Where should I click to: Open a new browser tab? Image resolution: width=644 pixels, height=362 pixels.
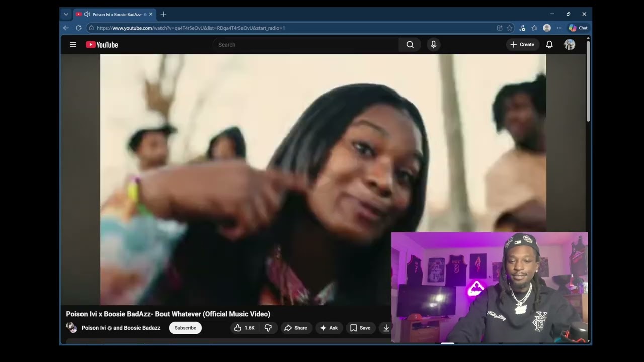(x=163, y=14)
